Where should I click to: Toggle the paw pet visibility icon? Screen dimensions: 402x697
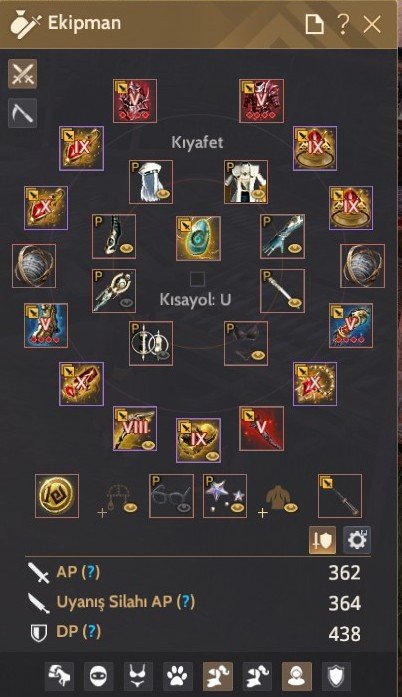(x=178, y=677)
